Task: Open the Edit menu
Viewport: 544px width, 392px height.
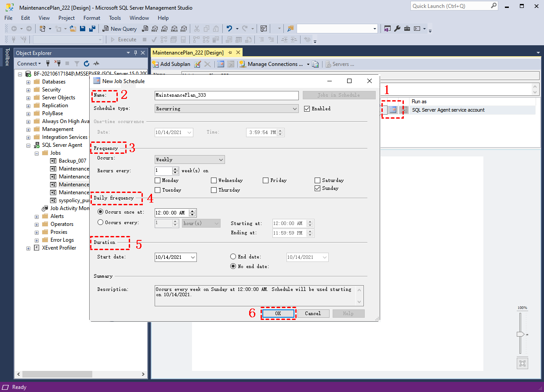Action: point(25,18)
